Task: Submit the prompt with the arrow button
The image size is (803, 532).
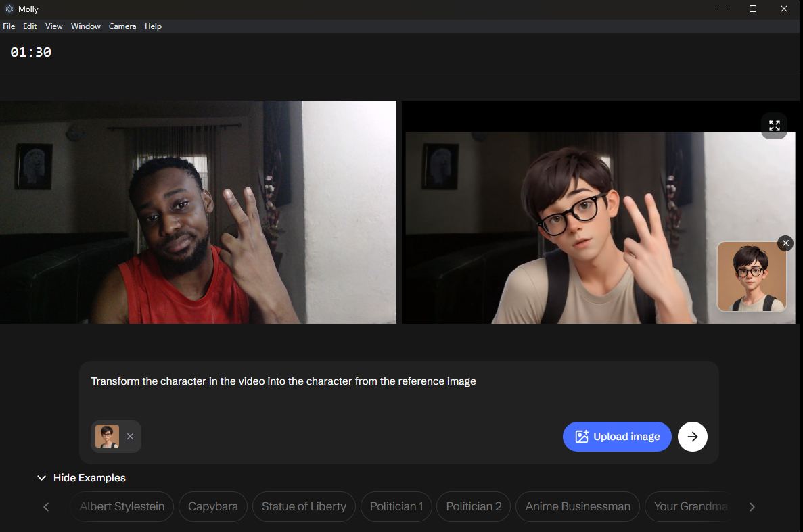Action: pos(692,437)
